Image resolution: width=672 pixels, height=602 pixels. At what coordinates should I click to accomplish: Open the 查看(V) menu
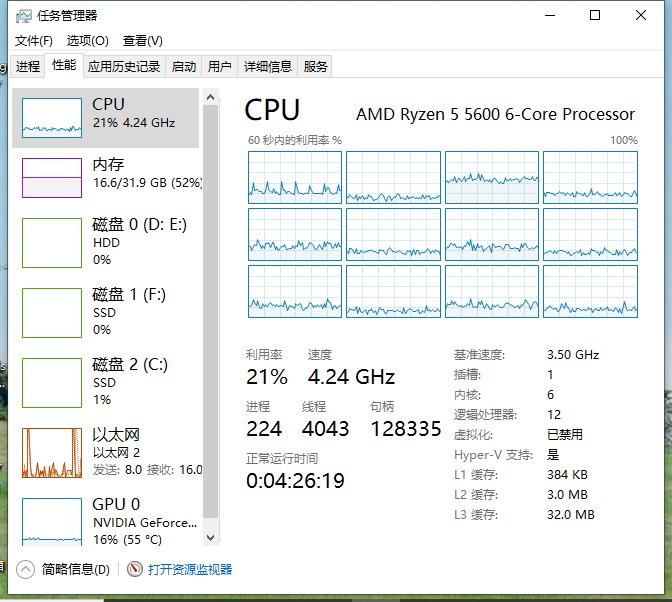142,40
